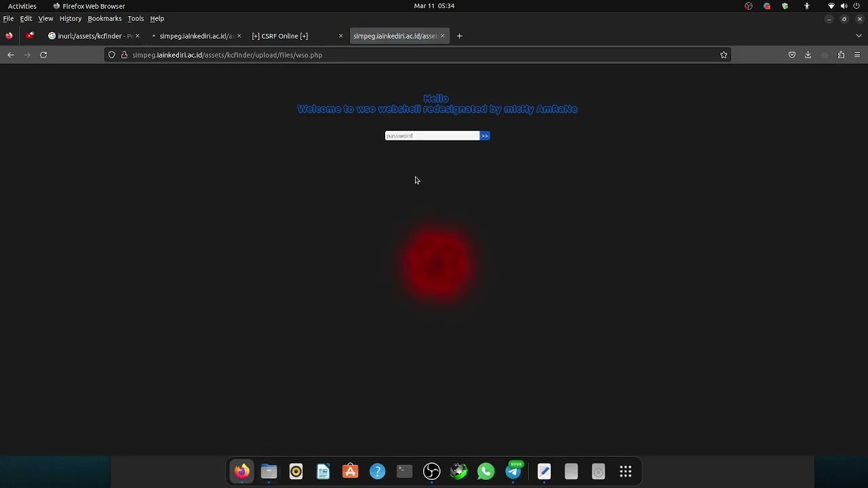
Task: Open the Firefox hamburger application menu
Action: (857, 55)
